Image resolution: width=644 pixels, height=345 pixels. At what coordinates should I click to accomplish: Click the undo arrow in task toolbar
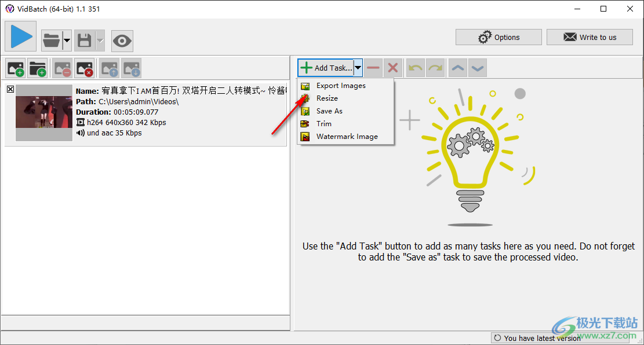[415, 68]
